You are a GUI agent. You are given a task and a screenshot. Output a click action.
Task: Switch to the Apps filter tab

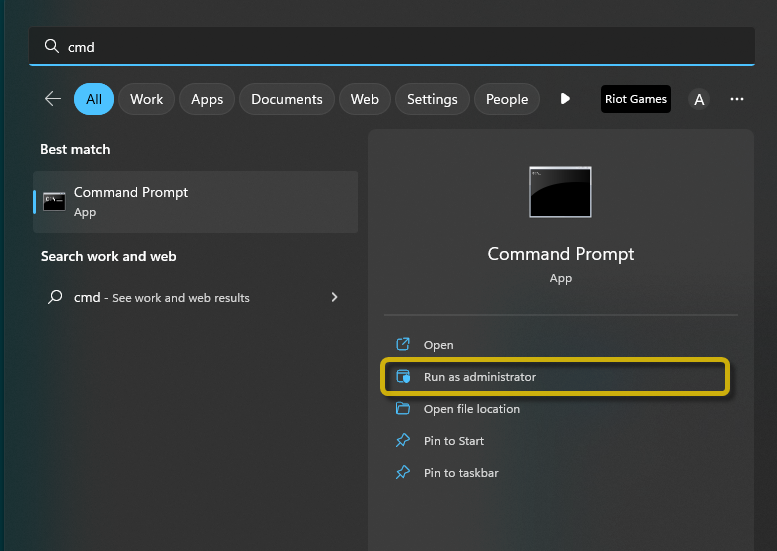(207, 99)
